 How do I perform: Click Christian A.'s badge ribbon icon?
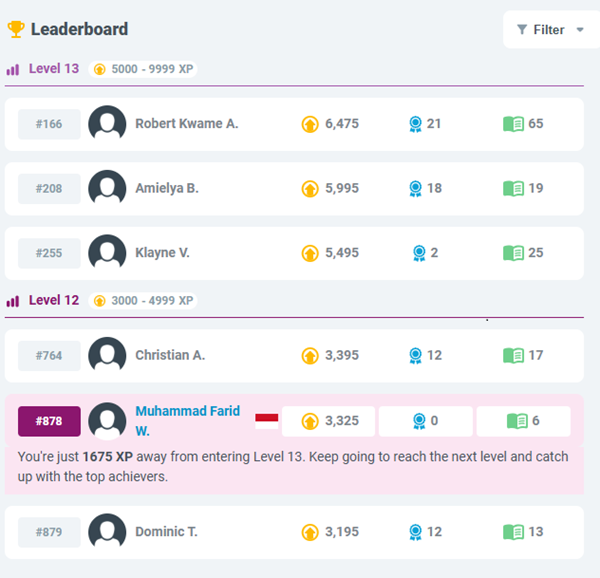(x=415, y=356)
